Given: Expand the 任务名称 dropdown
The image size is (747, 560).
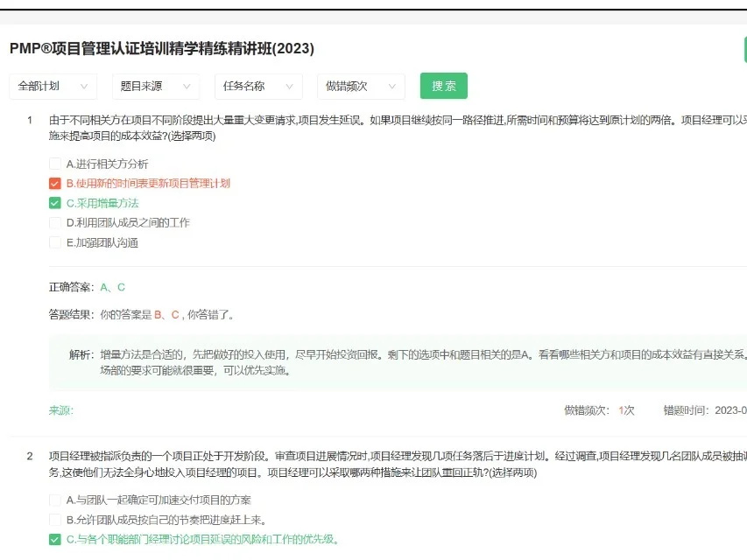Looking at the screenshot, I should pos(257,87).
